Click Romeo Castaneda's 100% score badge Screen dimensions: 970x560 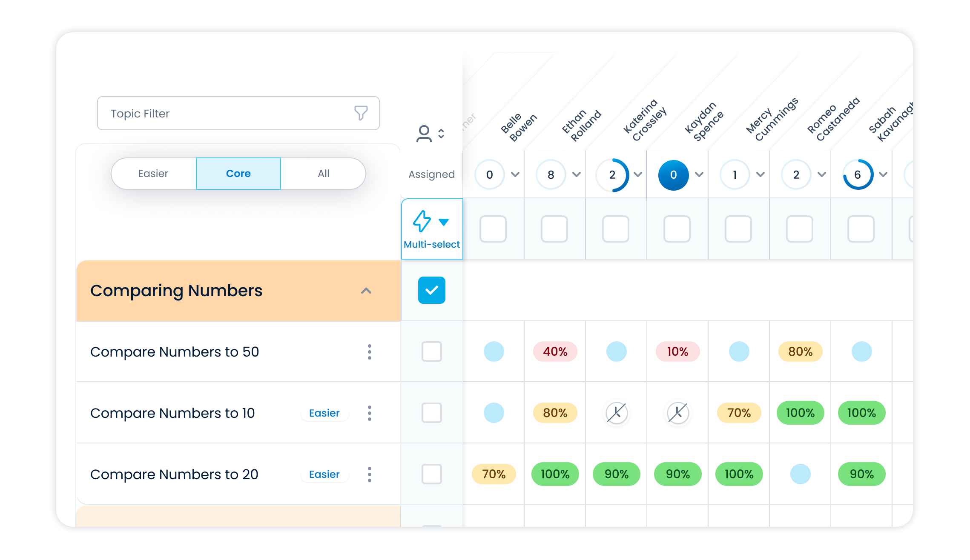point(800,413)
